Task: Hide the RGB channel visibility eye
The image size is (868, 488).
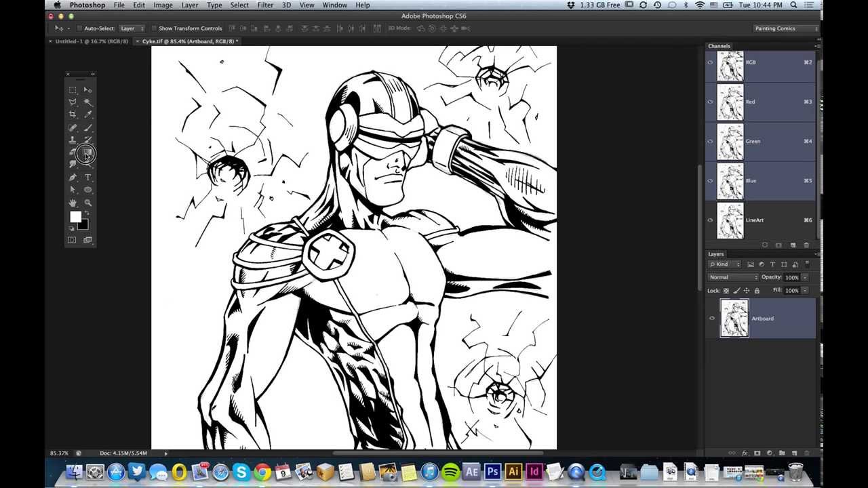Action: 711,62
